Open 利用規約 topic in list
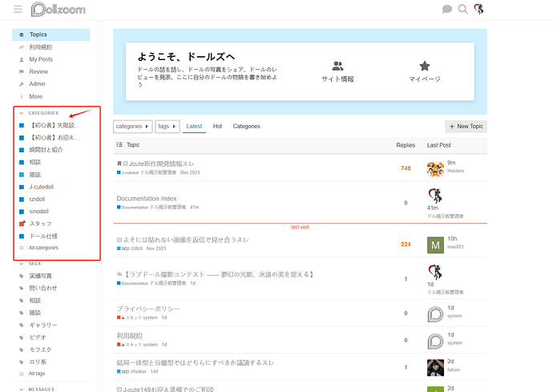The image size is (553, 392). pos(129,336)
